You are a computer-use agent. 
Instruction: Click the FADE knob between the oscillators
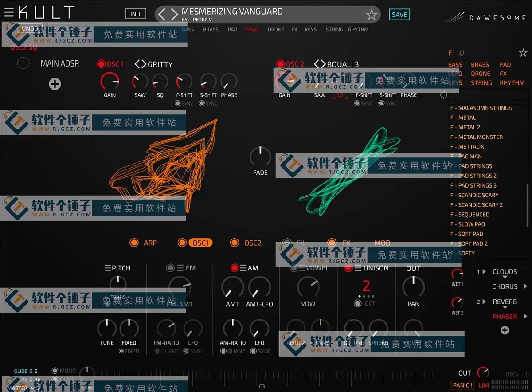click(x=260, y=157)
